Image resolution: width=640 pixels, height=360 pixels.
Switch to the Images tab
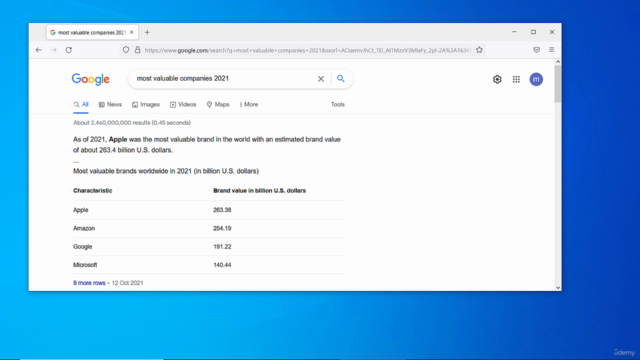coord(146,104)
